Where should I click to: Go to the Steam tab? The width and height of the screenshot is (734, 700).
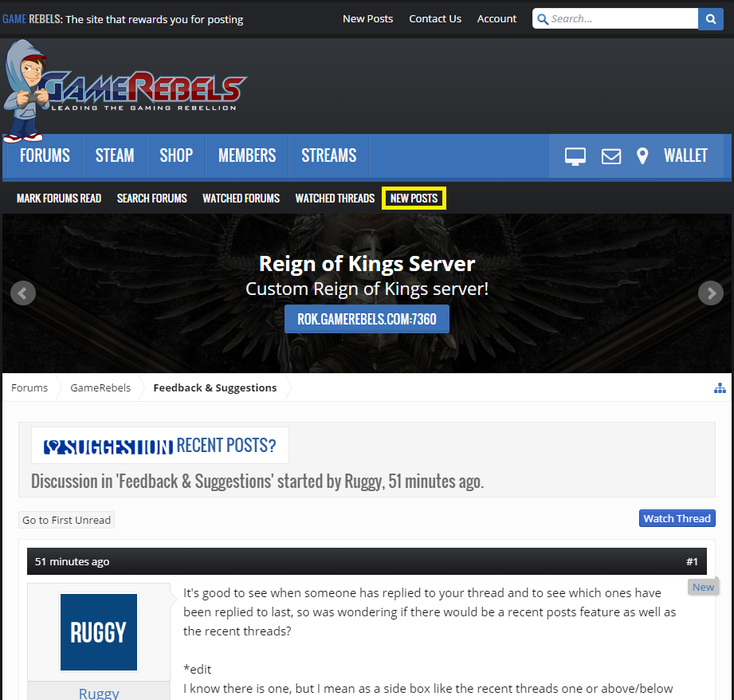click(x=115, y=155)
